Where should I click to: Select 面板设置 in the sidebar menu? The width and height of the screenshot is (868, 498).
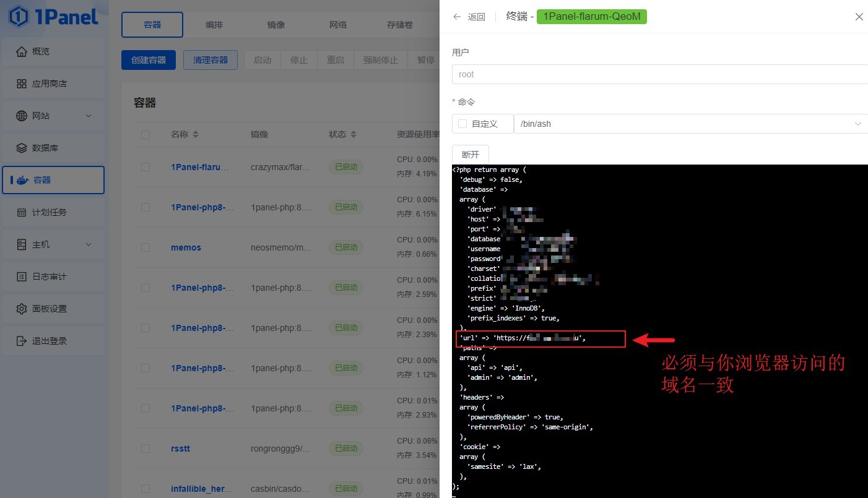tap(53, 309)
